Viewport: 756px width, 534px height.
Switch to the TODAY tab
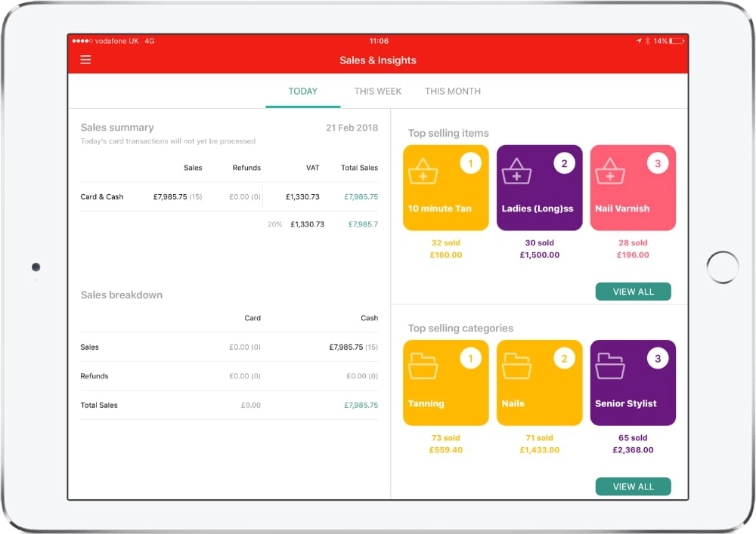click(x=303, y=91)
